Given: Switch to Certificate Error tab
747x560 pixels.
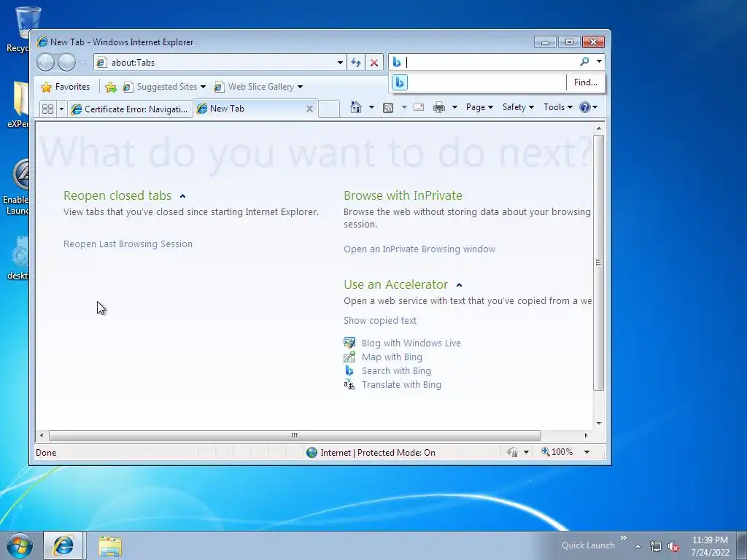Looking at the screenshot, I should coord(130,109).
